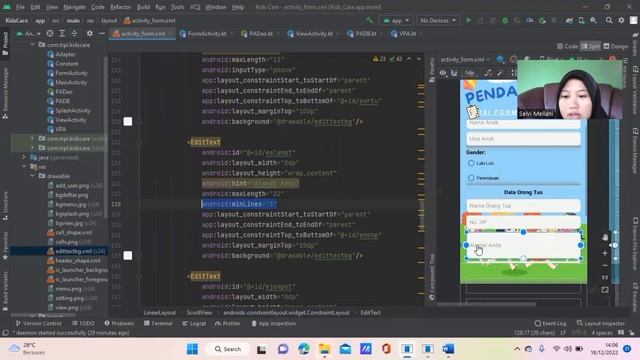
Task: Open the Terminal tool window
Action: [158, 323]
